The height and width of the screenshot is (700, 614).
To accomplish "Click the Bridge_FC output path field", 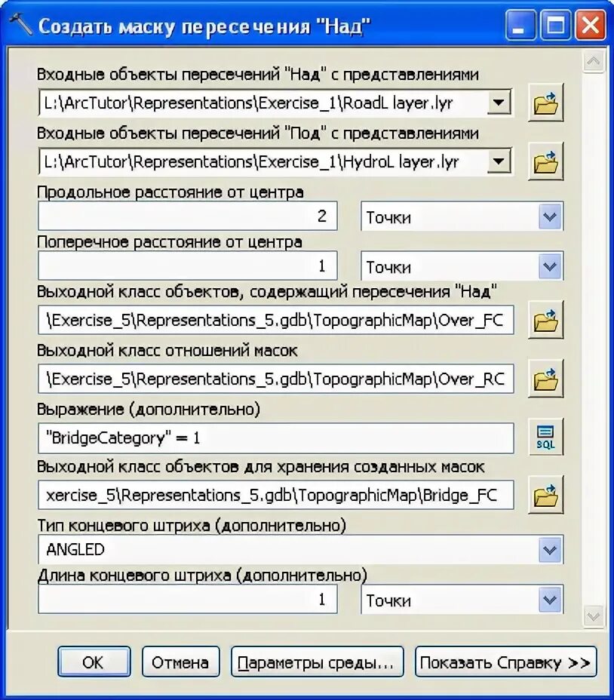I will pos(276,495).
